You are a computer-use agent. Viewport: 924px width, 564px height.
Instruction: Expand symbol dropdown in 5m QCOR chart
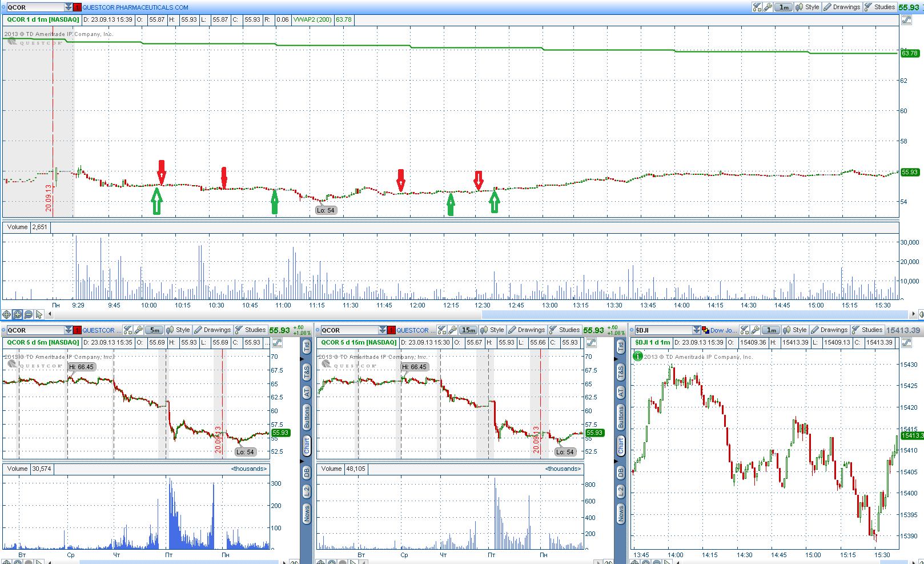69,330
